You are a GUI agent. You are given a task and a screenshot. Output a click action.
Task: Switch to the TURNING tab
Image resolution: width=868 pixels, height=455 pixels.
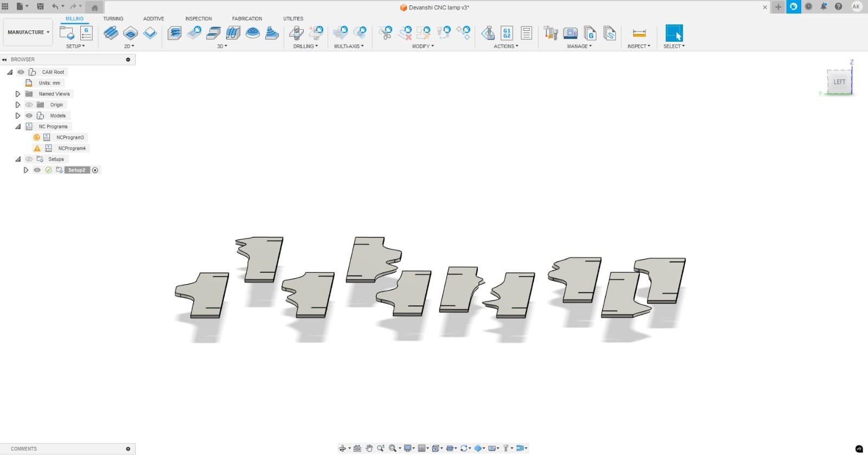click(x=113, y=18)
